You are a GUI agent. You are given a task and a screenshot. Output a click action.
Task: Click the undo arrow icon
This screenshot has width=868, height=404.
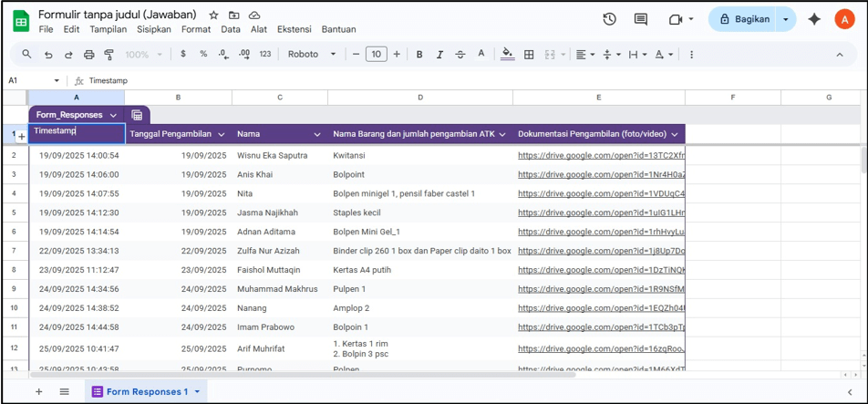tap(48, 55)
